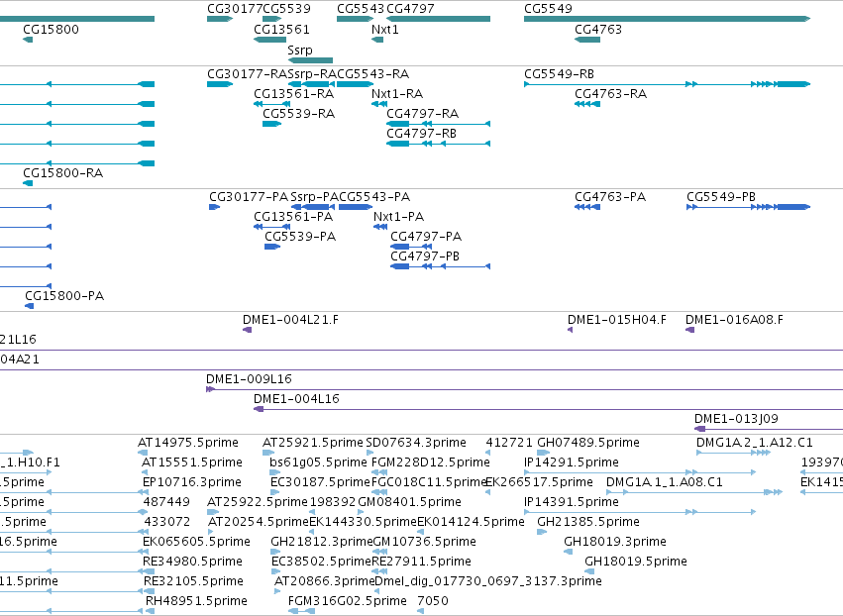Click protein label CG5549-PB
843x616 pixels.
pyautogui.click(x=721, y=197)
